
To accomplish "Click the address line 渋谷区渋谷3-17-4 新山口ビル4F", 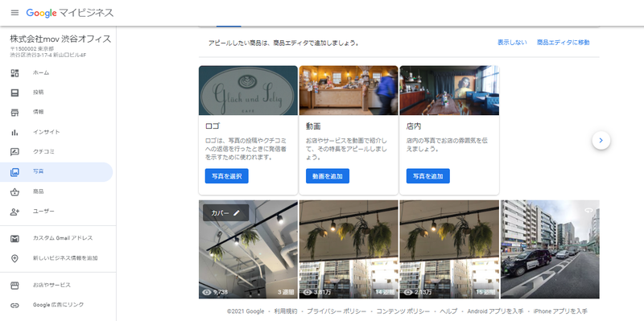I will click(48, 55).
